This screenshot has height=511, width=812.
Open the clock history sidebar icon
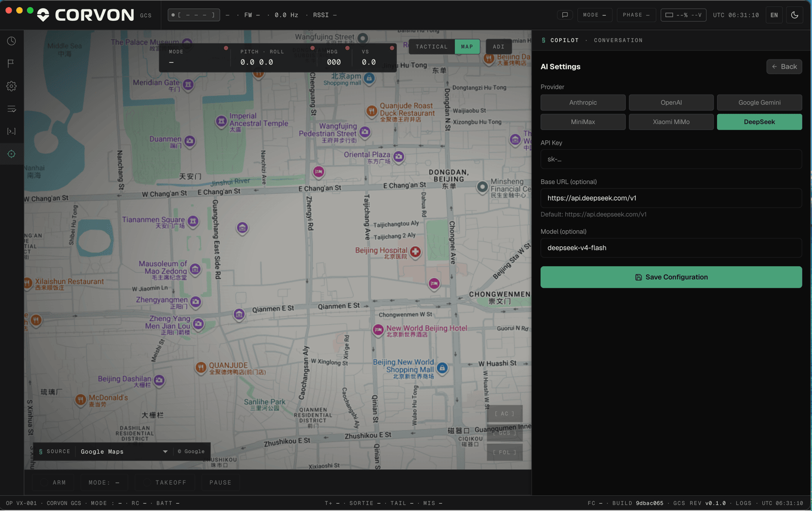tap(11, 41)
